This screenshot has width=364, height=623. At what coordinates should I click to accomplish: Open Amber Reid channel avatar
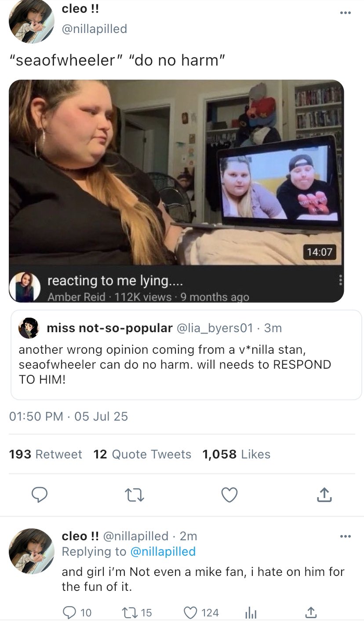[25, 287]
